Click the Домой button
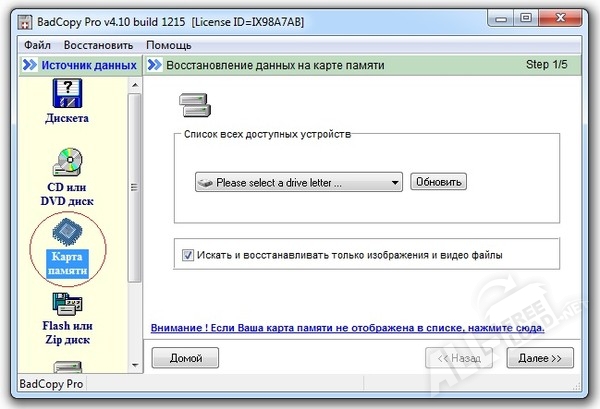The height and width of the screenshot is (409, 600). tap(185, 356)
